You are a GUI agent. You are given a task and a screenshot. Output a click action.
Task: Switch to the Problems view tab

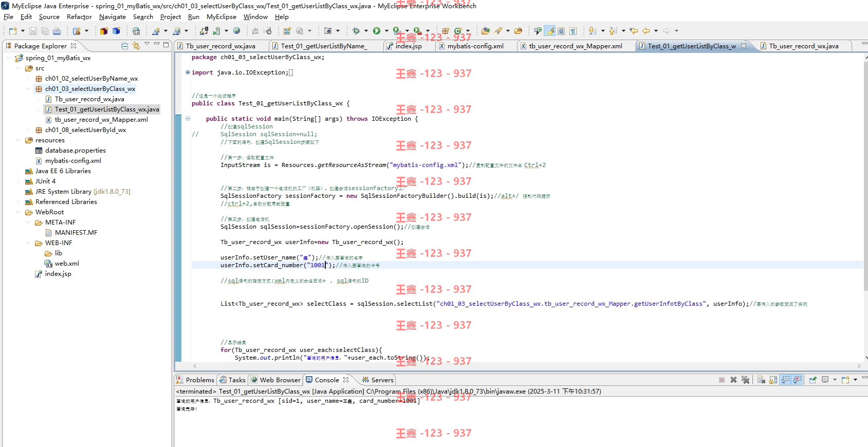[x=195, y=380]
